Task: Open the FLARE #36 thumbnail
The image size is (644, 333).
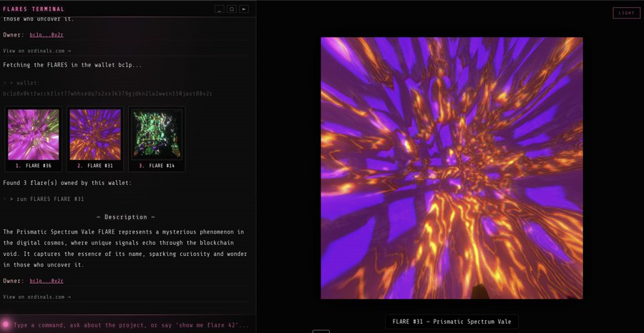Action: 33,134
